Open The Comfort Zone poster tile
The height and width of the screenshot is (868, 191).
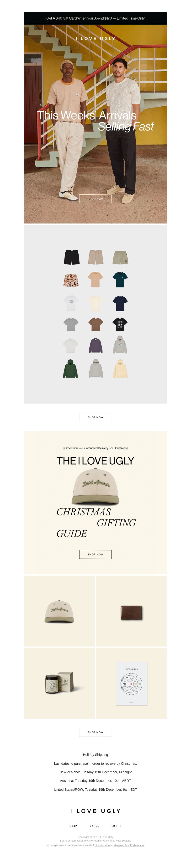click(x=132, y=683)
